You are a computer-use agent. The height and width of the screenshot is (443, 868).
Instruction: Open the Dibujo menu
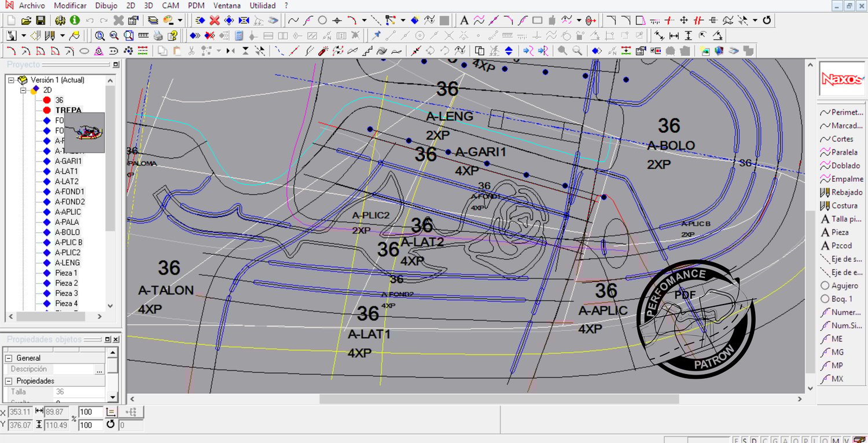pyautogui.click(x=106, y=6)
